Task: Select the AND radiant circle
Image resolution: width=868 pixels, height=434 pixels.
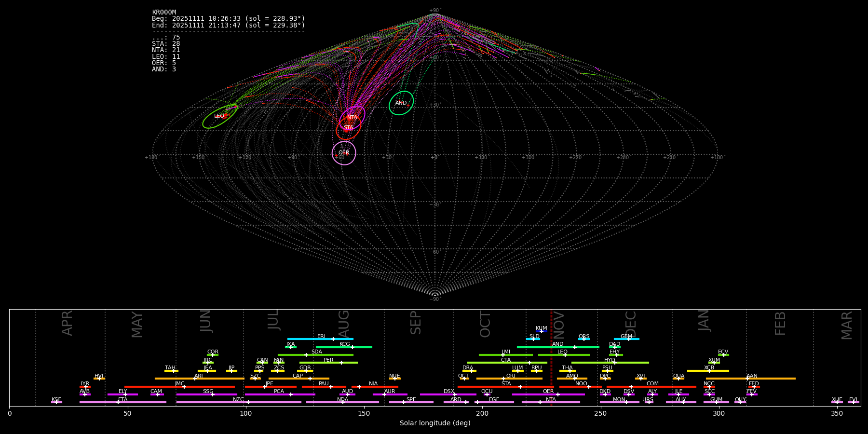Action: point(401,103)
